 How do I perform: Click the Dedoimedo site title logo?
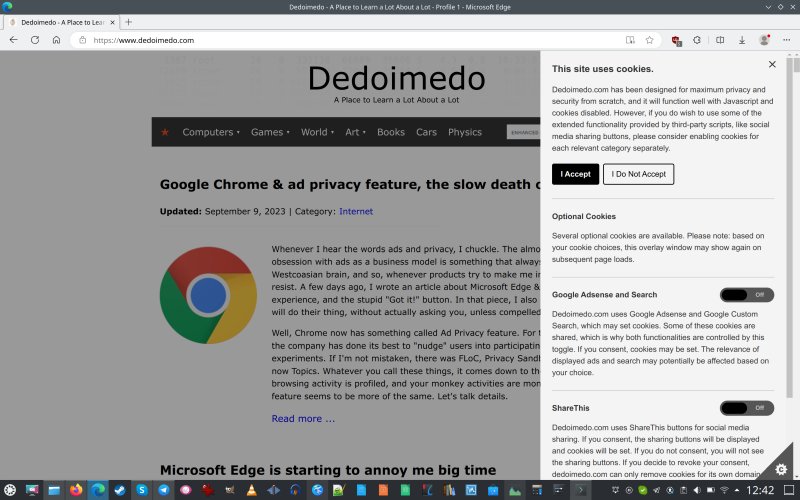(x=396, y=78)
